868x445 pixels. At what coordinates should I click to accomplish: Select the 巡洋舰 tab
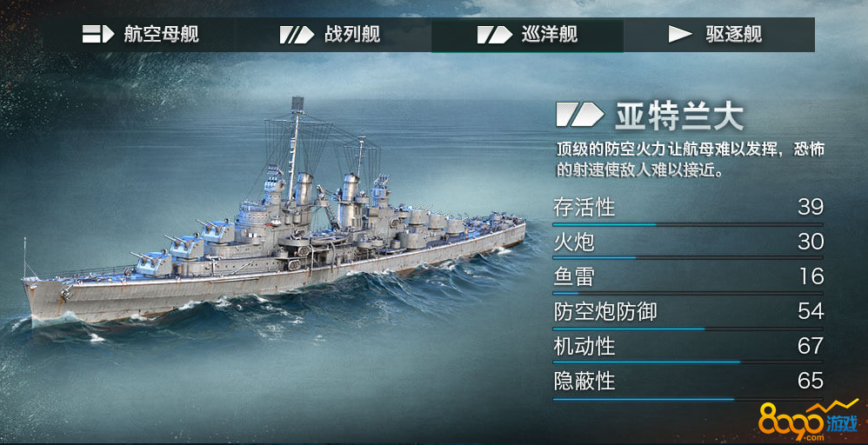528,34
